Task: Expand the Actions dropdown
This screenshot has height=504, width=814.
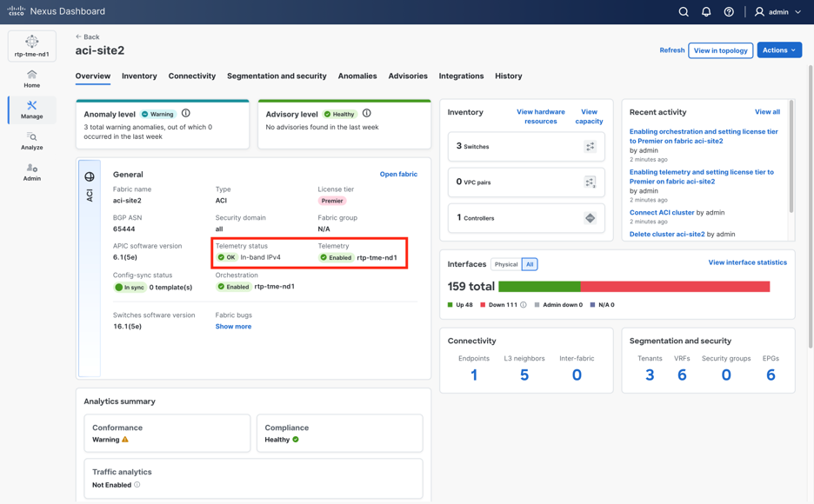Action: pyautogui.click(x=779, y=50)
